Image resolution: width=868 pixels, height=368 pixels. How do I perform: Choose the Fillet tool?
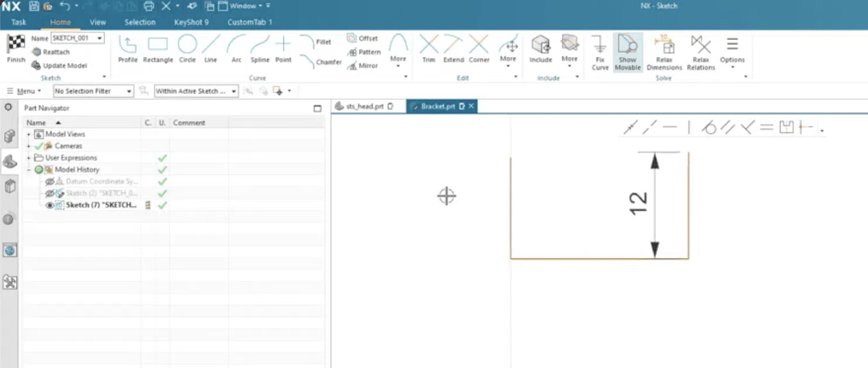coord(316,42)
